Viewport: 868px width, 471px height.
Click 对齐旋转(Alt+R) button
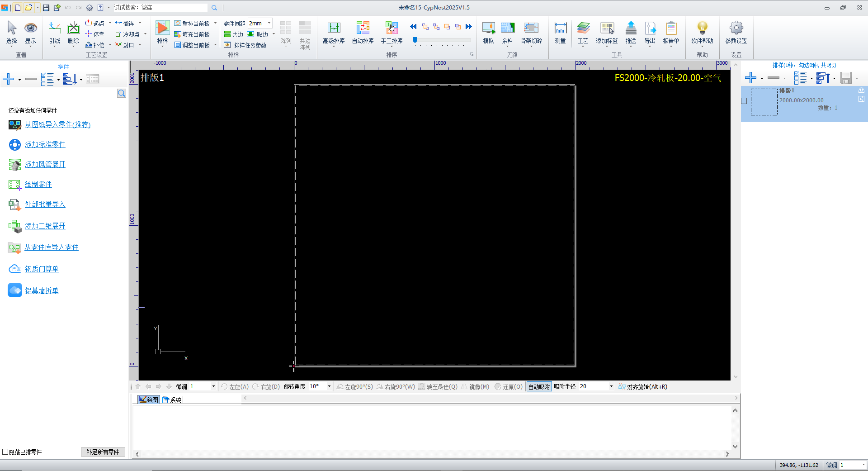click(x=643, y=387)
